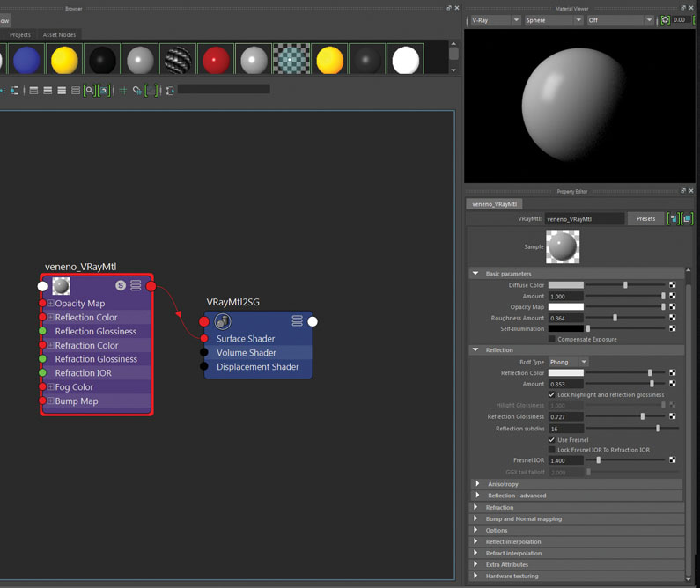Image resolution: width=700 pixels, height=588 pixels.
Task: Click the map button for Self-Illumination
Action: [673, 328]
